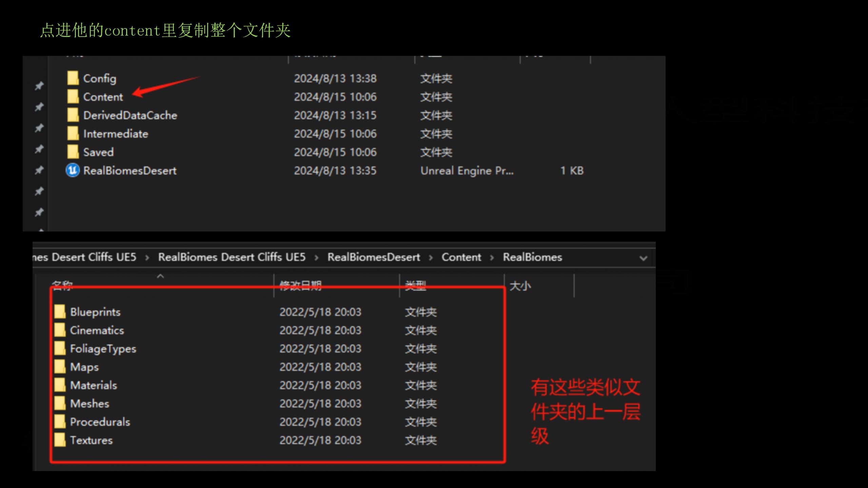Click the 文件夹 type cell in Saved row
Image resolution: width=868 pixels, height=488 pixels.
click(x=436, y=152)
